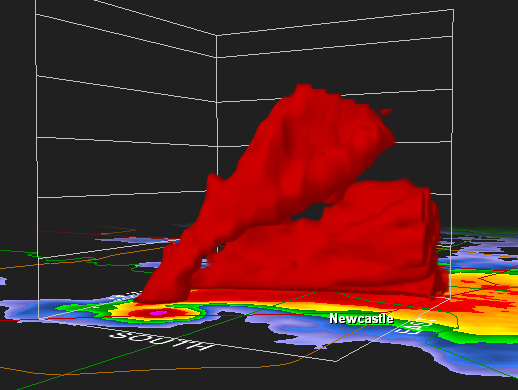The width and height of the screenshot is (518, 390).
Task: Click the Newcastle city label
Action: (361, 318)
